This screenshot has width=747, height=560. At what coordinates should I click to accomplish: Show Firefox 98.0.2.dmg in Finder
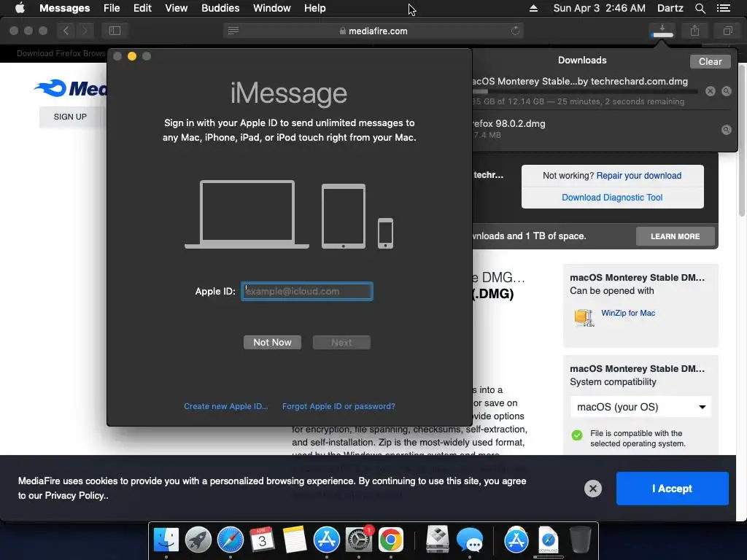[727, 130]
